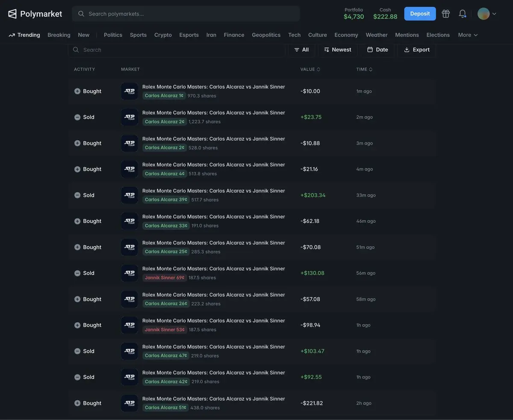Click ATP Tour logo in 1,223.7 shares row
513x420 pixels.
click(x=130, y=117)
